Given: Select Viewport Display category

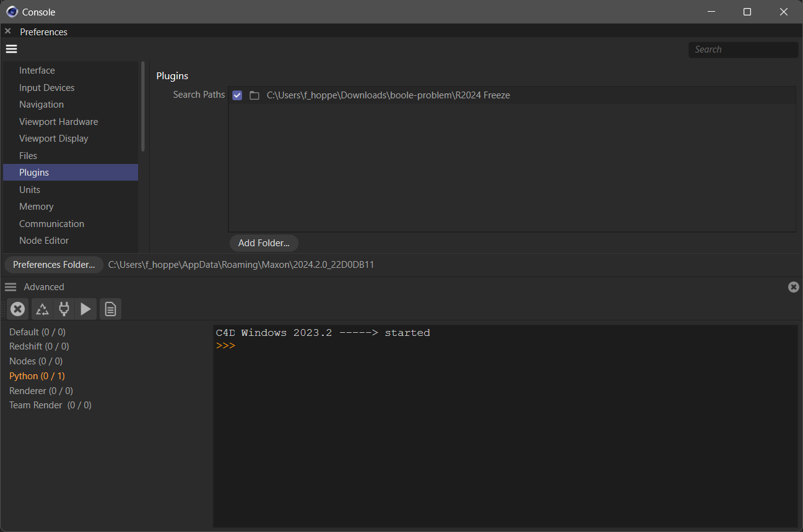Looking at the screenshot, I should 71,139.
